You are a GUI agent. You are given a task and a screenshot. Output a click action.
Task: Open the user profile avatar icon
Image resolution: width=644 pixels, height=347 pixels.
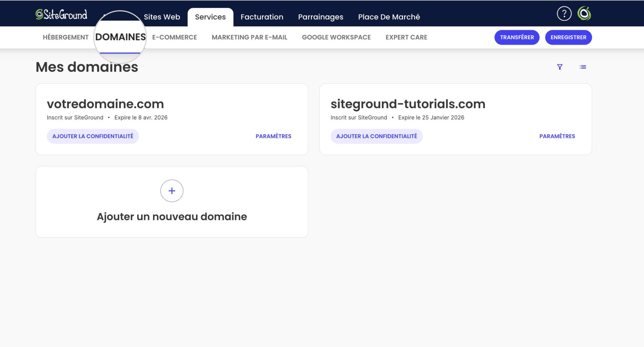(x=584, y=14)
